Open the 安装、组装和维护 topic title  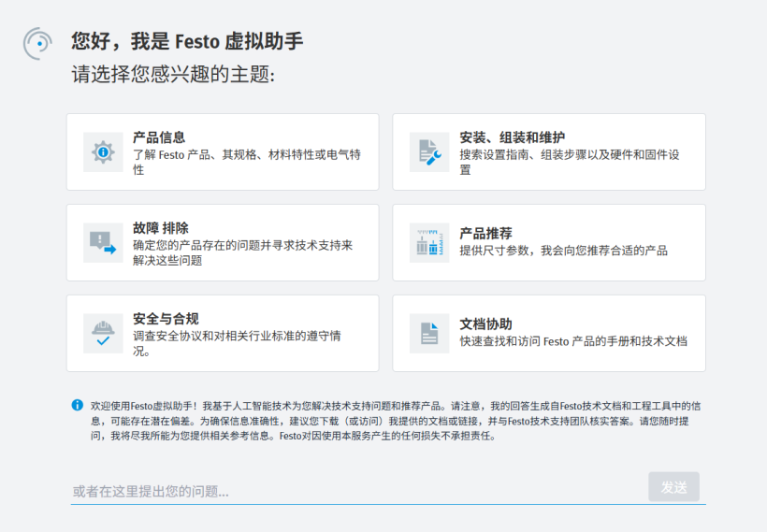coord(513,137)
